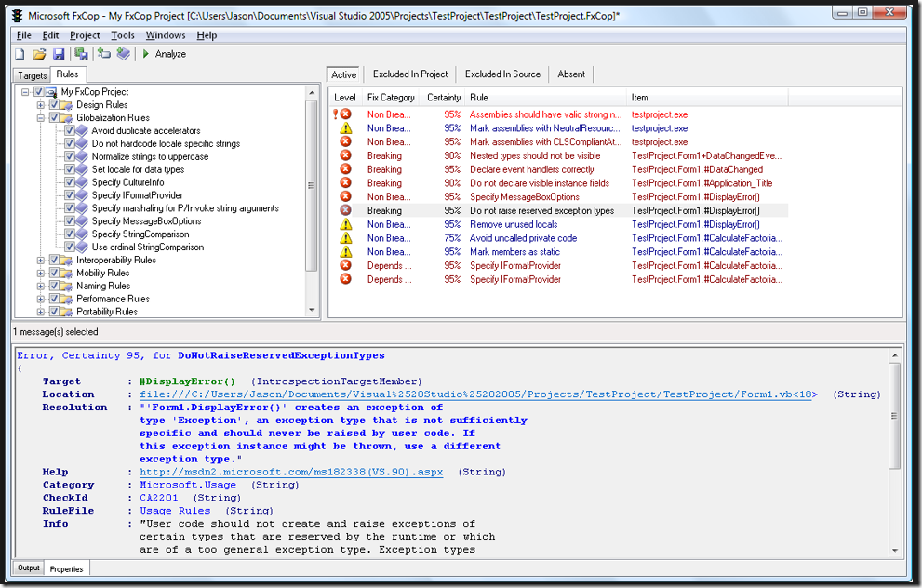Toggle the Specify CultureInfo rule checkbox
Image resolution: width=922 pixels, height=588 pixels.
point(70,183)
